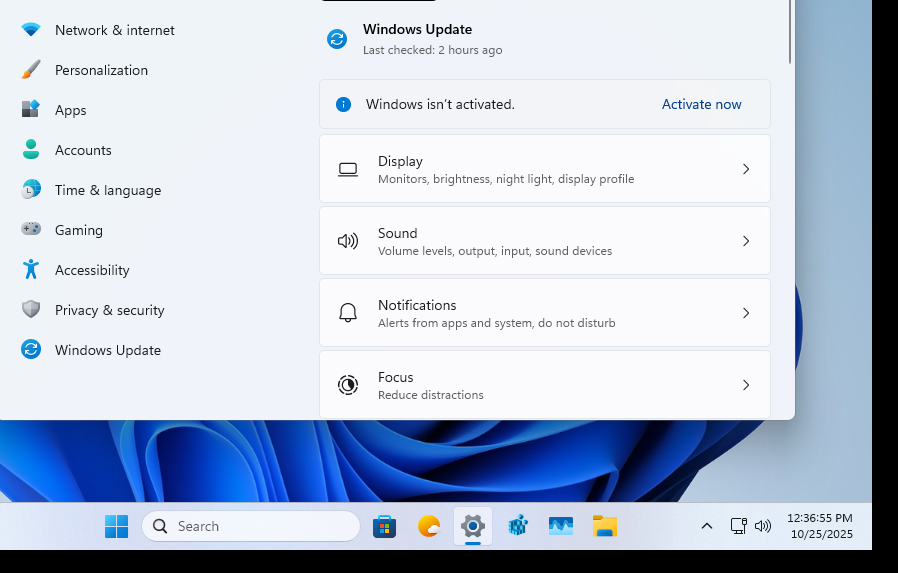Screen dimensions: 898x573
Task: Click the sync icon beside Windows Update header
Action: coord(337,39)
